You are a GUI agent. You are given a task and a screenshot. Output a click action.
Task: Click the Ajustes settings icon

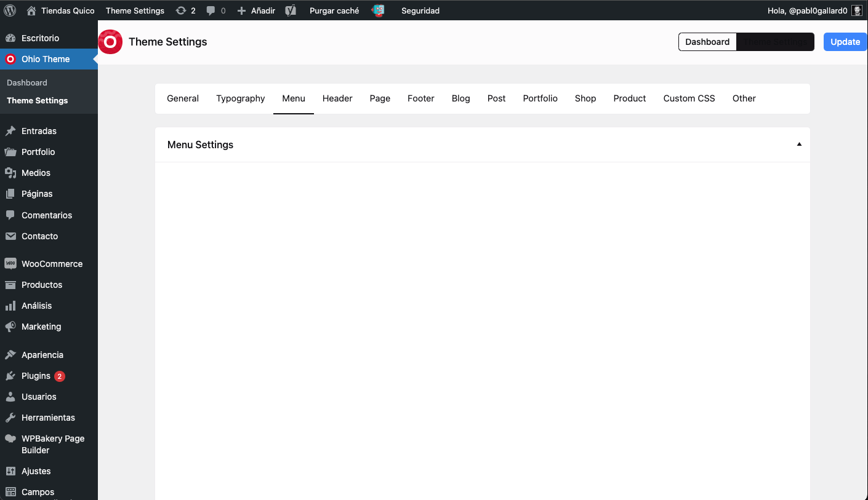(10, 471)
